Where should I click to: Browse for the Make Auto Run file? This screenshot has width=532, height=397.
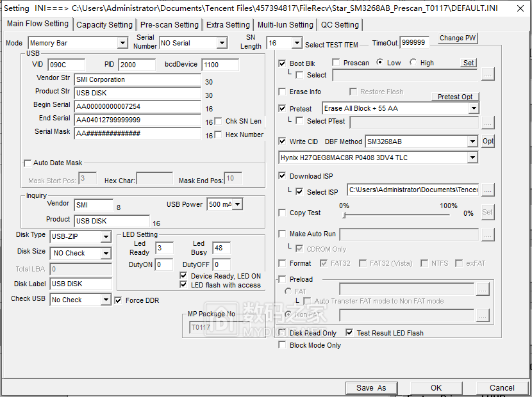point(488,233)
